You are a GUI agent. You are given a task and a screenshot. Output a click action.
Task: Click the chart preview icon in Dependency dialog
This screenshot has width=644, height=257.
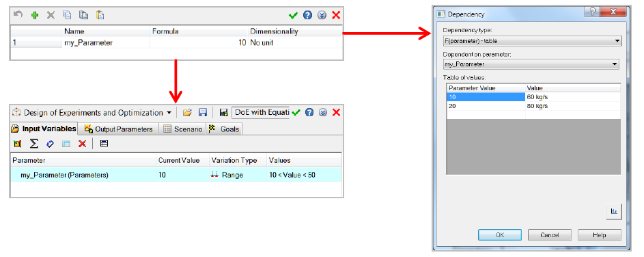tap(615, 211)
